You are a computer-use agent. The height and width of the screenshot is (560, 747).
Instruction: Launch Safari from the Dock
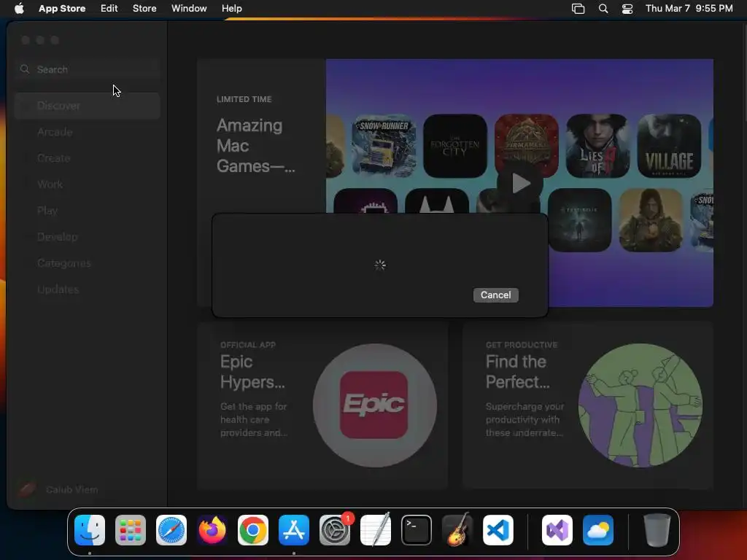pos(171,530)
